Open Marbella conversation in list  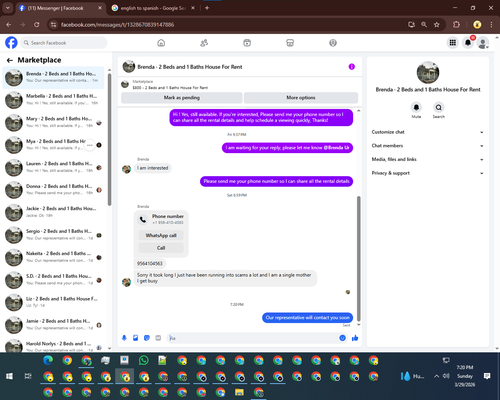53,100
